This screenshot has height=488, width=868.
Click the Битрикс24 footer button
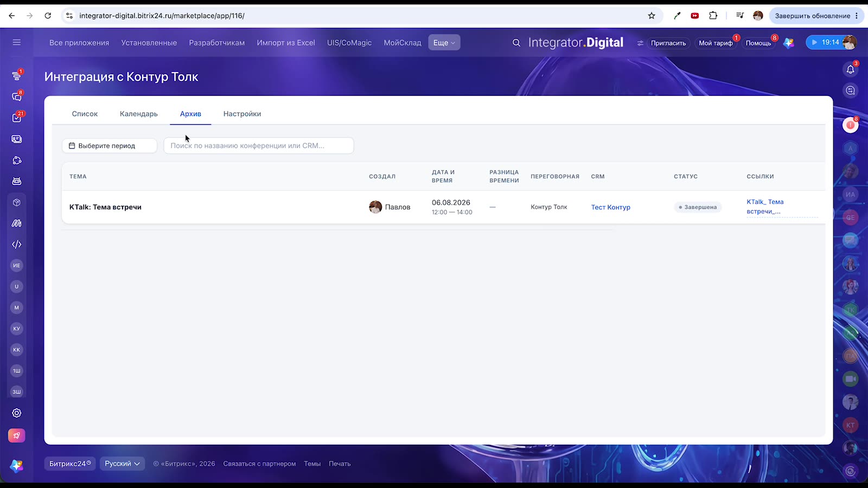pyautogui.click(x=70, y=464)
